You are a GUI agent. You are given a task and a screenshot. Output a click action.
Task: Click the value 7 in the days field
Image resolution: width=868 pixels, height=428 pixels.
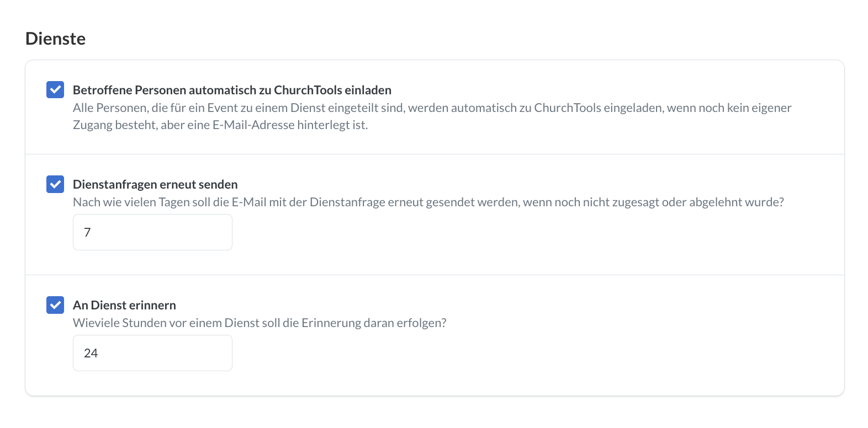click(x=87, y=232)
